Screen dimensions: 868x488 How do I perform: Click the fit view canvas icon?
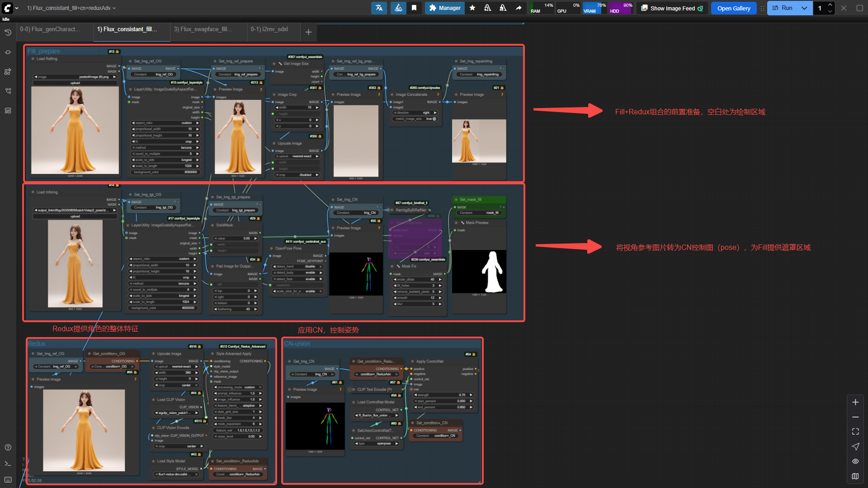(x=855, y=432)
